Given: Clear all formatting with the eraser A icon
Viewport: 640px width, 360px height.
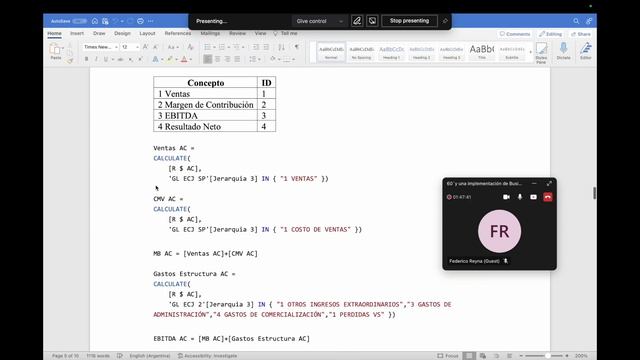Looking at the screenshot, I should coord(190,47).
